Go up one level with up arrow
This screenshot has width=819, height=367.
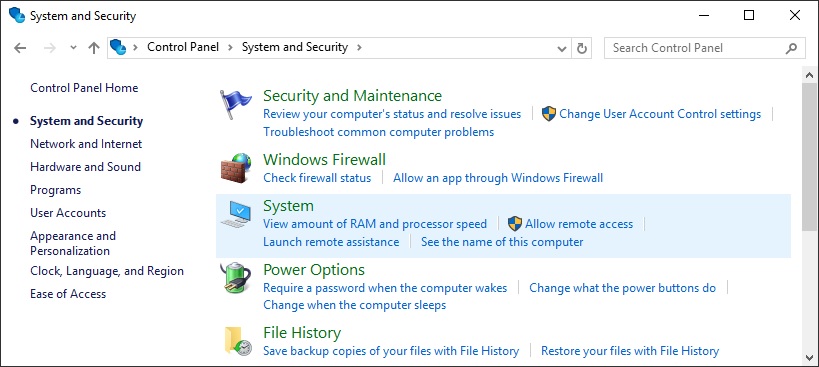(94, 48)
